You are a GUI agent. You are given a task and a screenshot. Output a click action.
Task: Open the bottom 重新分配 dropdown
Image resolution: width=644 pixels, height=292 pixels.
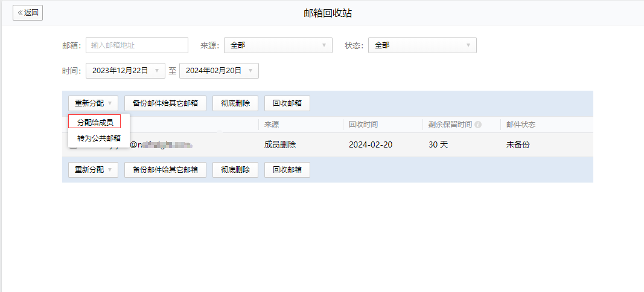pyautogui.click(x=93, y=170)
